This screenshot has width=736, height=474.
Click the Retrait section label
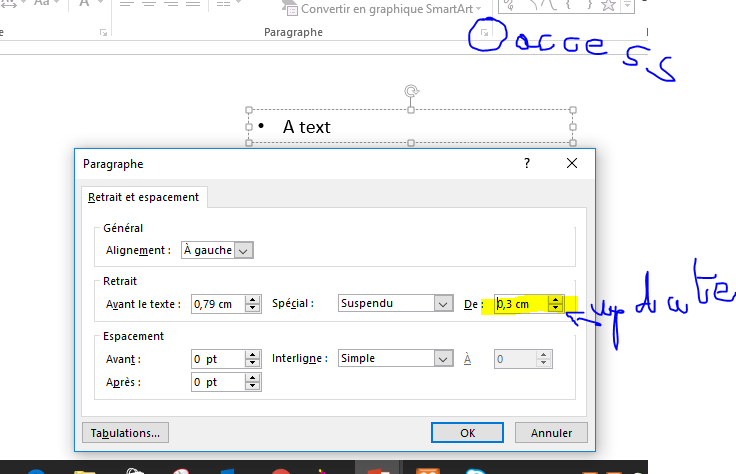click(x=120, y=281)
